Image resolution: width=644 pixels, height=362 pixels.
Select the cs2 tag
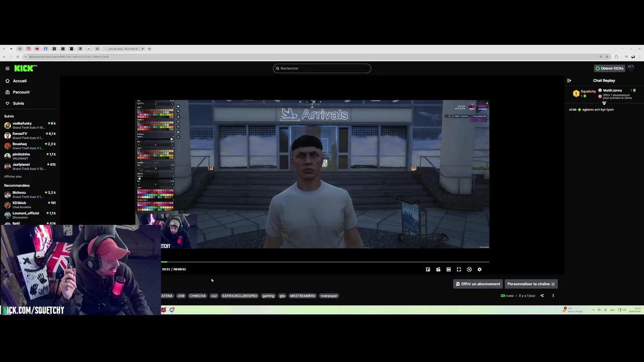[214, 296]
